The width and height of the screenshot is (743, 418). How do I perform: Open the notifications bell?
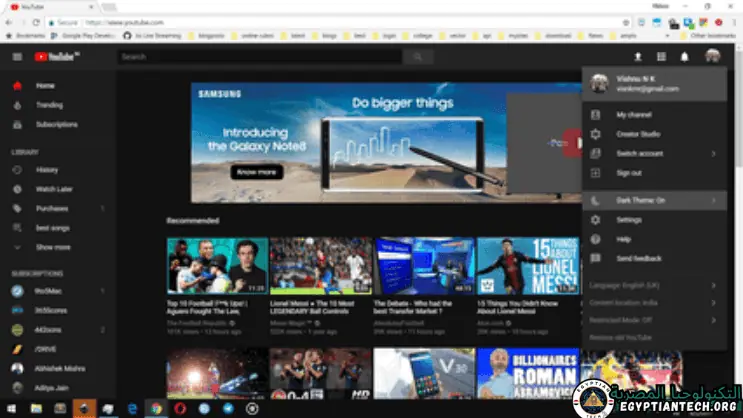[685, 57]
